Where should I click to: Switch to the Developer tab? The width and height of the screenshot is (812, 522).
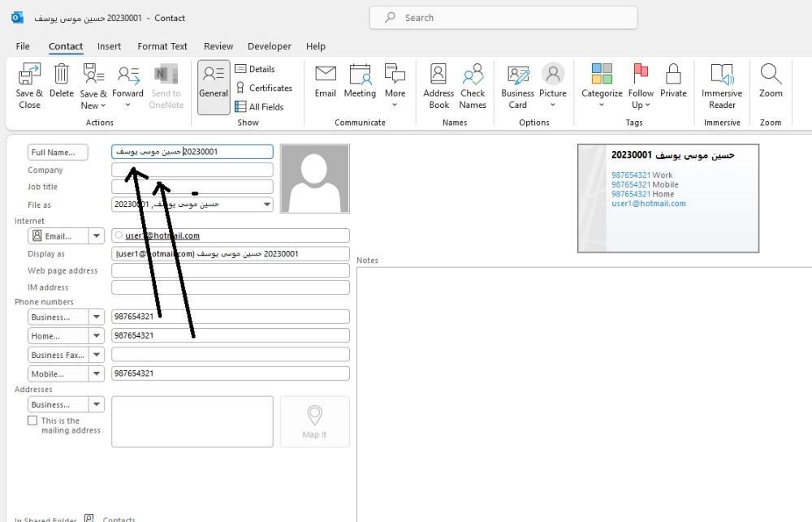[270, 46]
